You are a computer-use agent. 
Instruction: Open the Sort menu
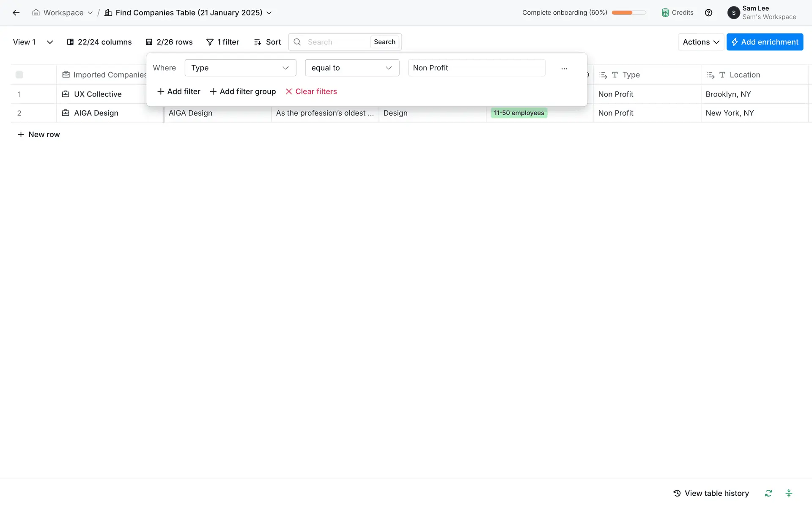coord(267,42)
